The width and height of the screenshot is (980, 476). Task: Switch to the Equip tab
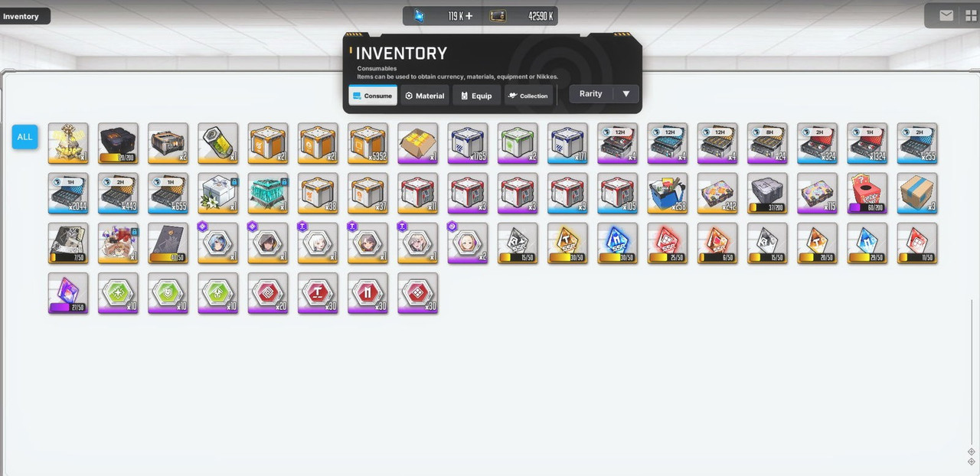pyautogui.click(x=476, y=96)
